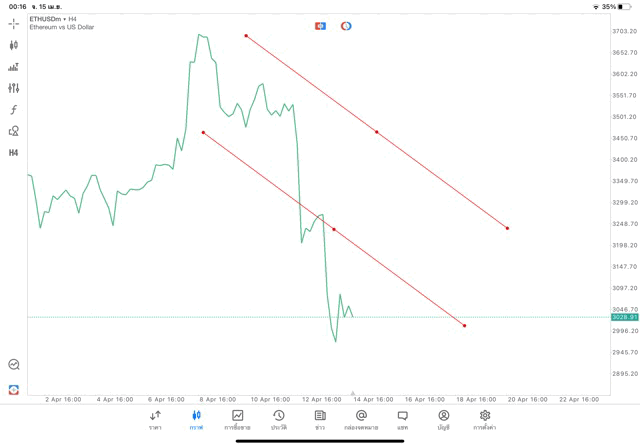The width and height of the screenshot is (640, 447).
Task: Open chart settings sliders icon
Action: coord(14,88)
